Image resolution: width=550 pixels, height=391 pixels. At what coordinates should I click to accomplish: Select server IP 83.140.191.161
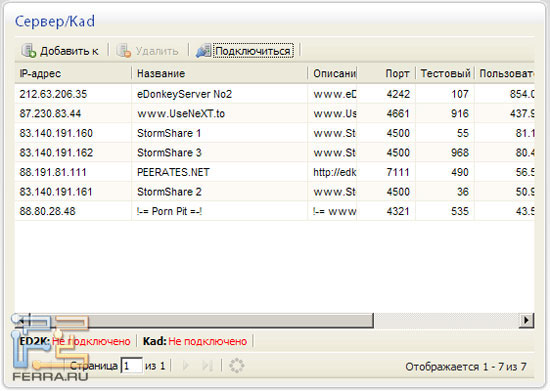(56, 192)
